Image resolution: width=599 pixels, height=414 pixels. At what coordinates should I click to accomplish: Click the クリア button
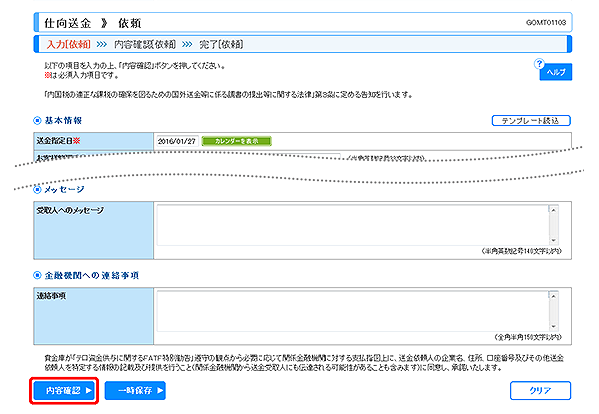pyautogui.click(x=540, y=390)
